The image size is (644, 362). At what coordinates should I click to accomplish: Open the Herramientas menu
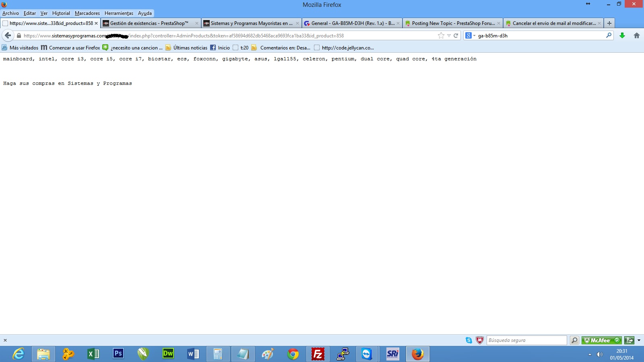[119, 13]
